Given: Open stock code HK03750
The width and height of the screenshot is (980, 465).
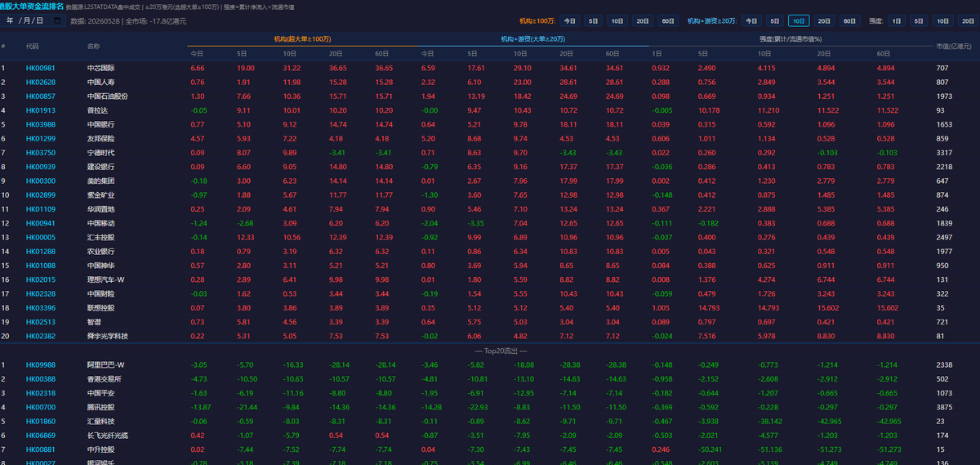Looking at the screenshot, I should 41,152.
